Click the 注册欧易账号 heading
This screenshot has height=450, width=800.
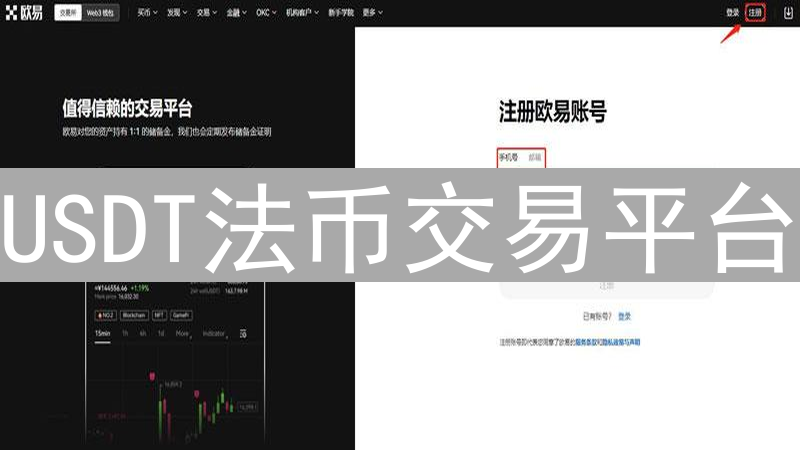tap(553, 112)
